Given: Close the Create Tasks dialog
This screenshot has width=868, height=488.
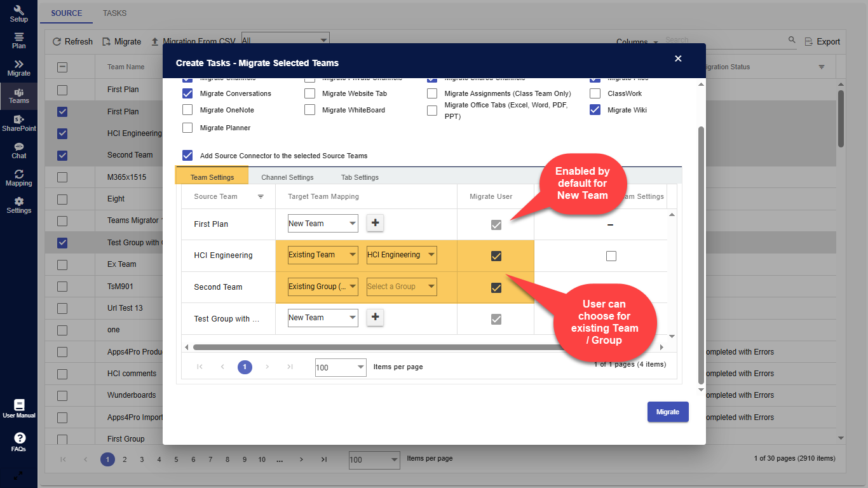Looking at the screenshot, I should tap(678, 58).
